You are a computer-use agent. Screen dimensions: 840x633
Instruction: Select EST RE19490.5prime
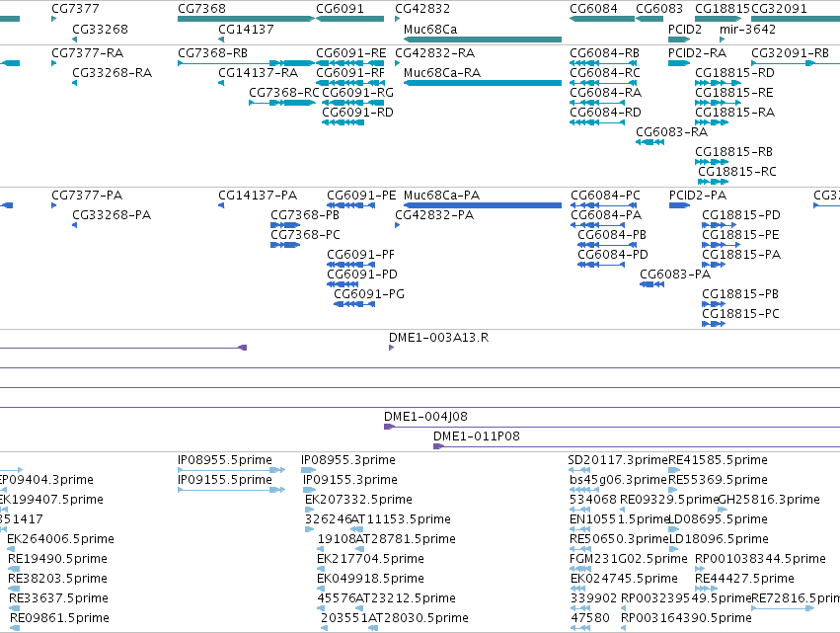[14, 569]
